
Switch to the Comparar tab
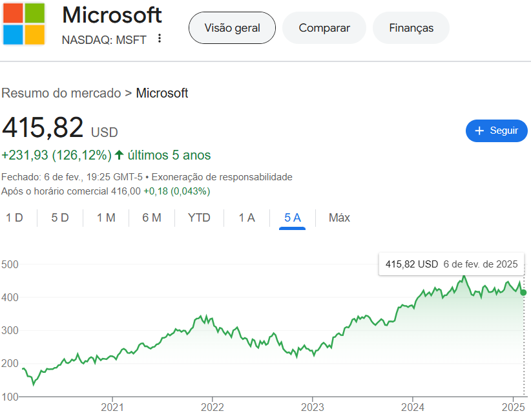click(x=324, y=28)
